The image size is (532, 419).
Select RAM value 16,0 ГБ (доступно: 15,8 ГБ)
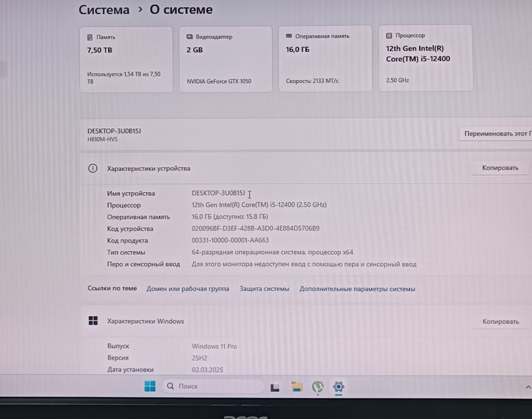tap(230, 217)
